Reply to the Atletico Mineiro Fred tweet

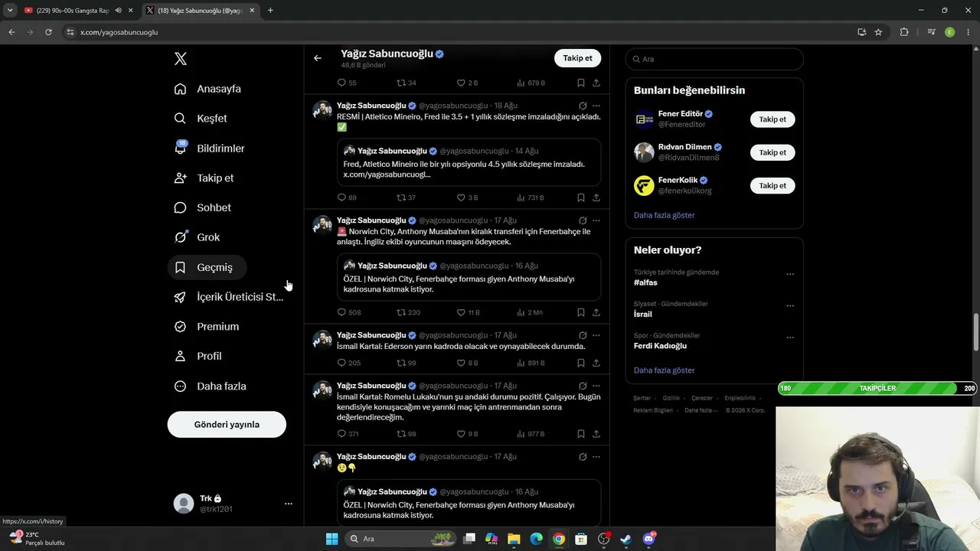click(x=341, y=197)
